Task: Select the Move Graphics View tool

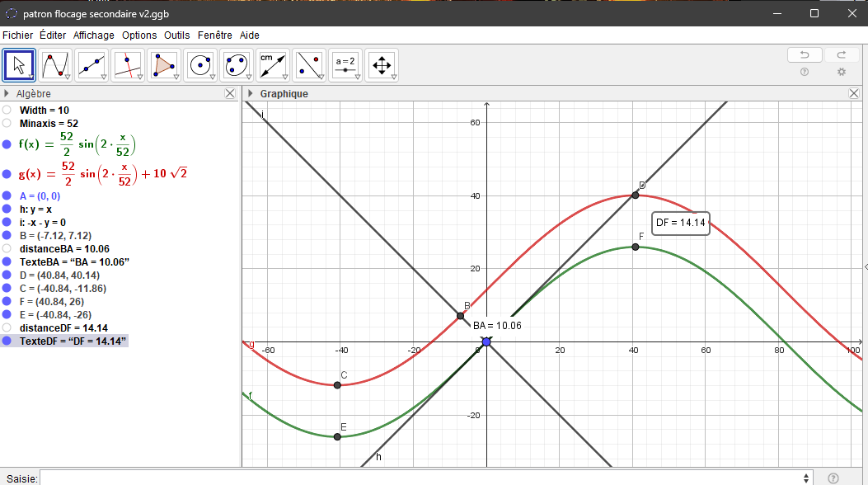Action: [x=382, y=65]
